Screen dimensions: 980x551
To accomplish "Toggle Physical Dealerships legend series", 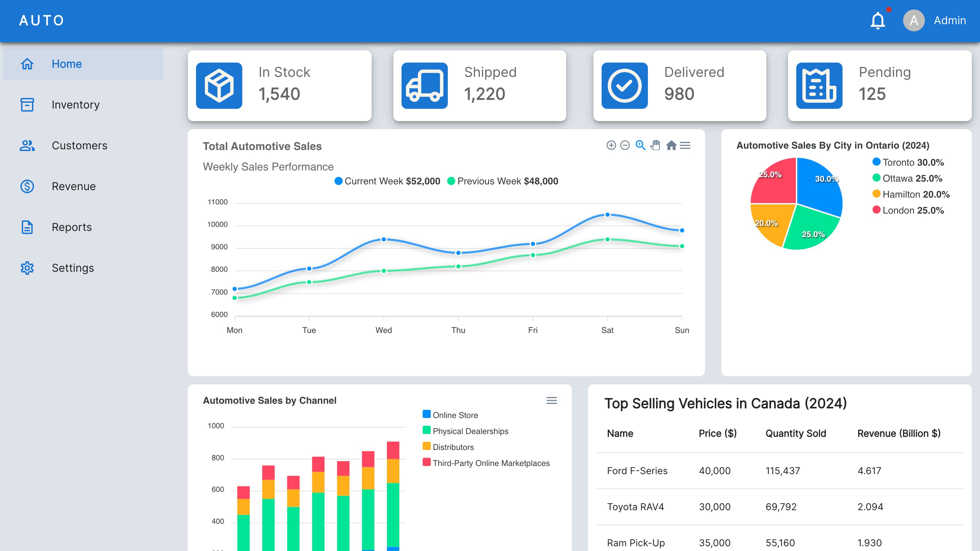I will [465, 431].
